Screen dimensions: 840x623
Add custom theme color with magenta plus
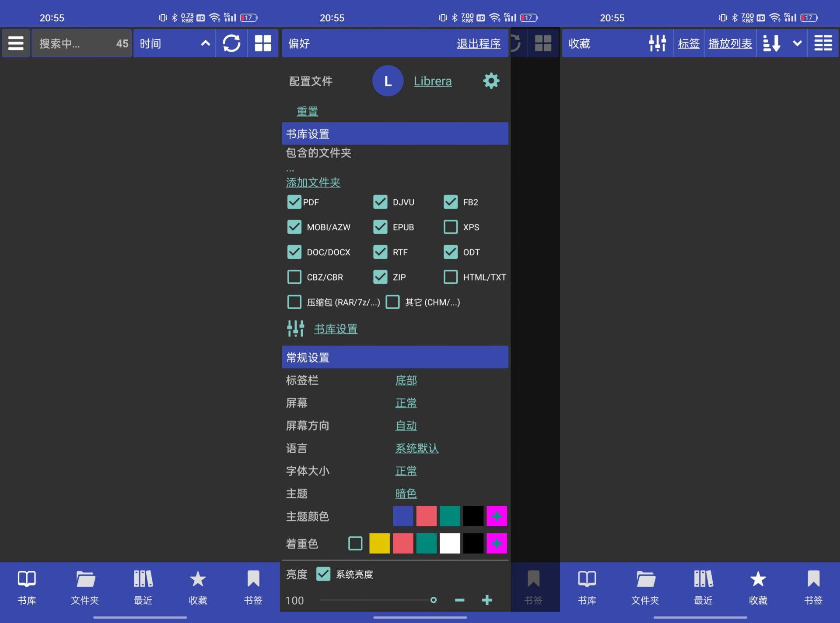click(x=497, y=516)
